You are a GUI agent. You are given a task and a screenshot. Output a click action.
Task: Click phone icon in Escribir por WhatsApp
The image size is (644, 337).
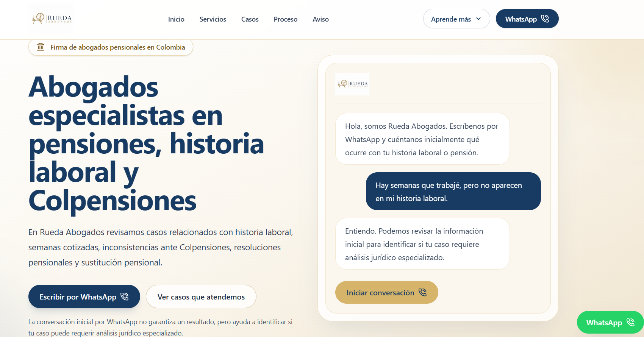tap(125, 296)
